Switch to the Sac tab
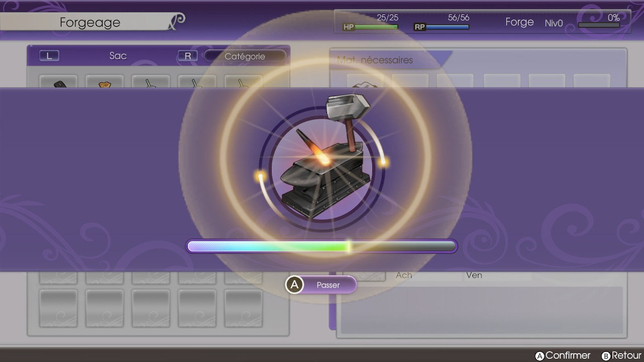Image resolution: width=644 pixels, height=362 pixels. click(118, 56)
